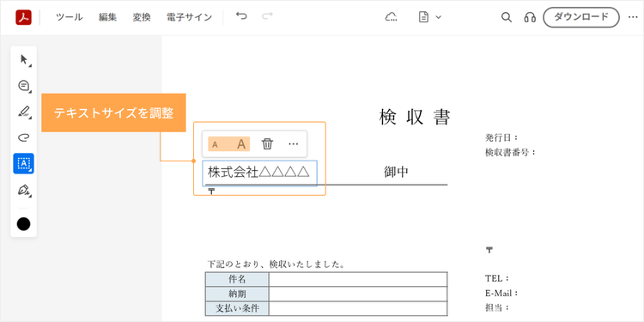Screen dimensions: 644x322
Task: Select the highlighter pen tool
Action: tap(24, 112)
